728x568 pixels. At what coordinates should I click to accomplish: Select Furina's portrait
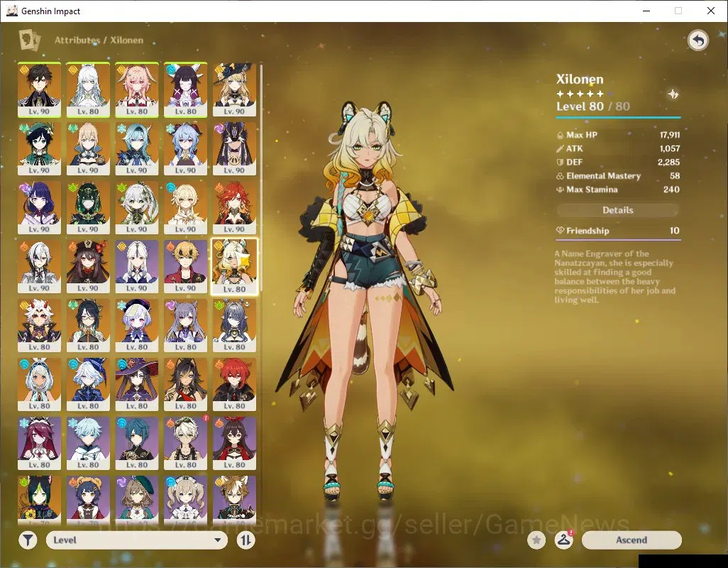pyautogui.click(x=88, y=385)
